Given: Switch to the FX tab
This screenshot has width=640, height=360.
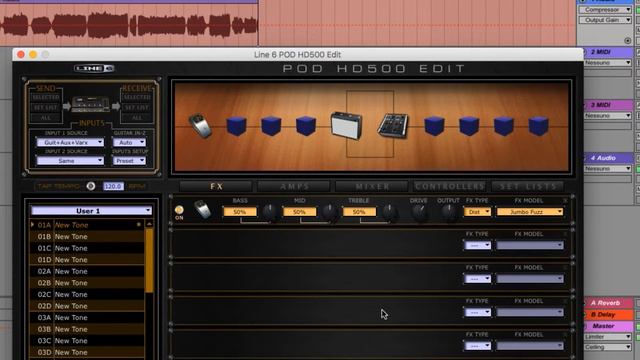Looking at the screenshot, I should point(216,187).
